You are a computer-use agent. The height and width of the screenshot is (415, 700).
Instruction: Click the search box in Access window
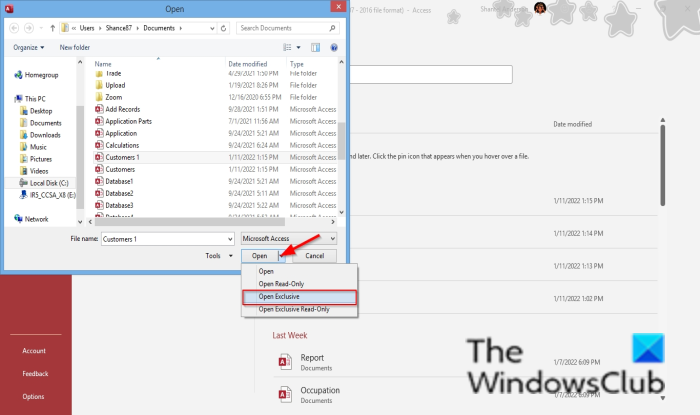coord(431,75)
